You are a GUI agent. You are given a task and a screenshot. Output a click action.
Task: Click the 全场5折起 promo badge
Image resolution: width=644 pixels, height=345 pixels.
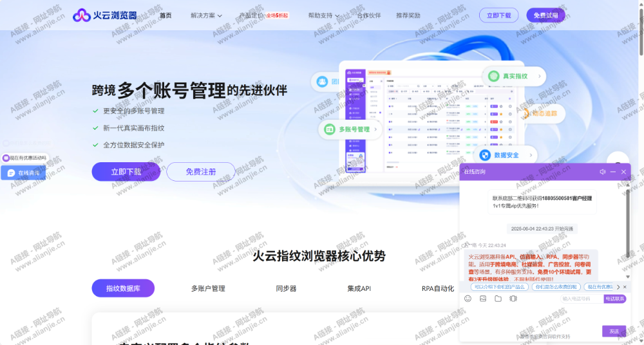tap(277, 15)
